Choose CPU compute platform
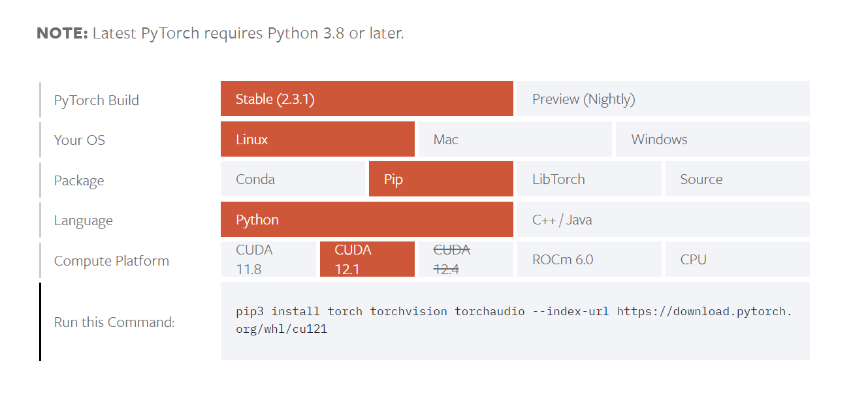Image resolution: width=868 pixels, height=402 pixels. click(737, 259)
